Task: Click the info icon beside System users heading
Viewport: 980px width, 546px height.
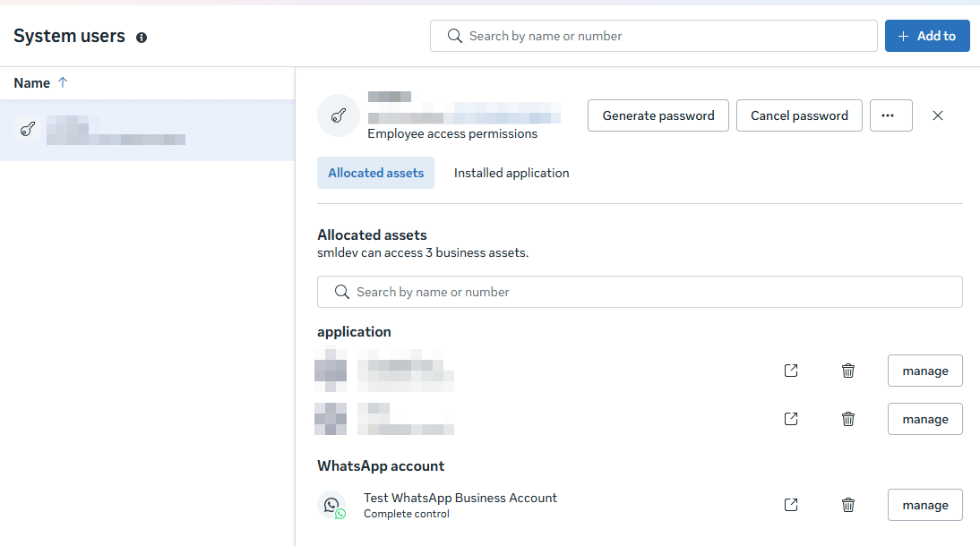Action: point(141,36)
